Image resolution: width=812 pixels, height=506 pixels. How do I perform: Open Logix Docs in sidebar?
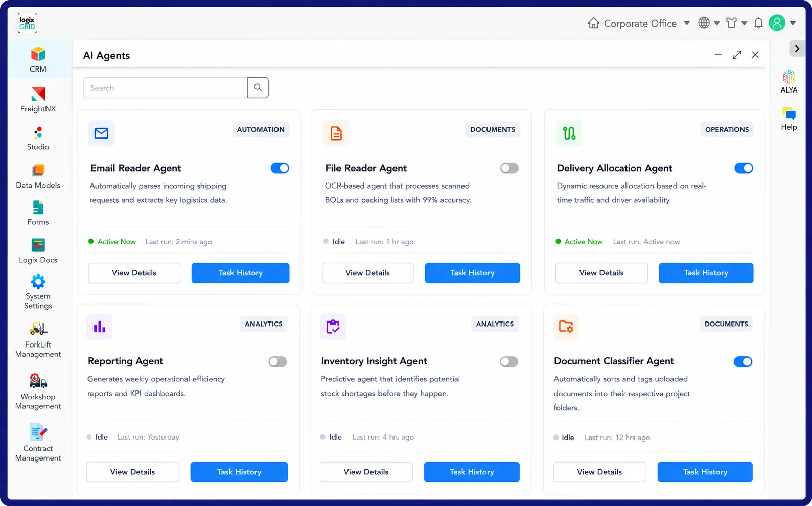(38, 251)
